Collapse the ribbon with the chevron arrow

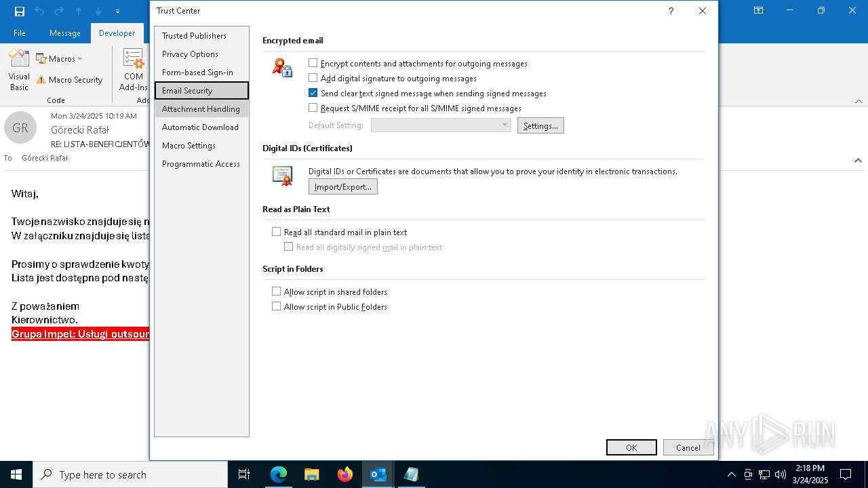tap(859, 101)
